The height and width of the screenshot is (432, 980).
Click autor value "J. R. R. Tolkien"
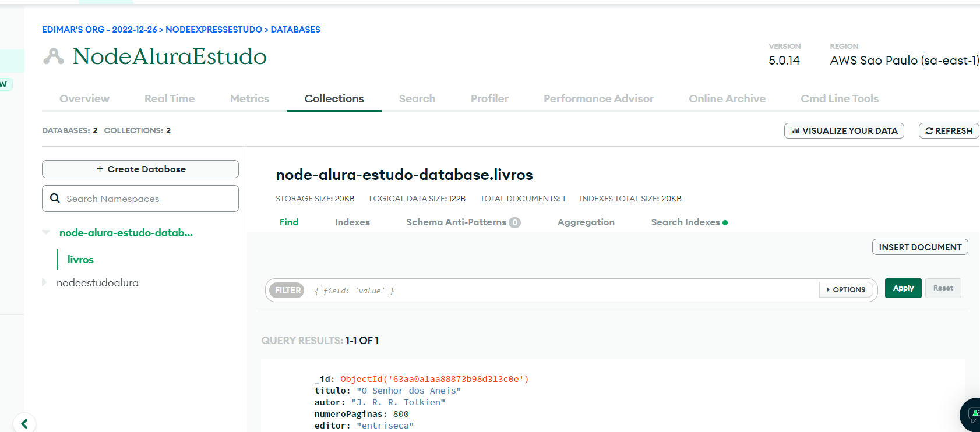[398, 402]
